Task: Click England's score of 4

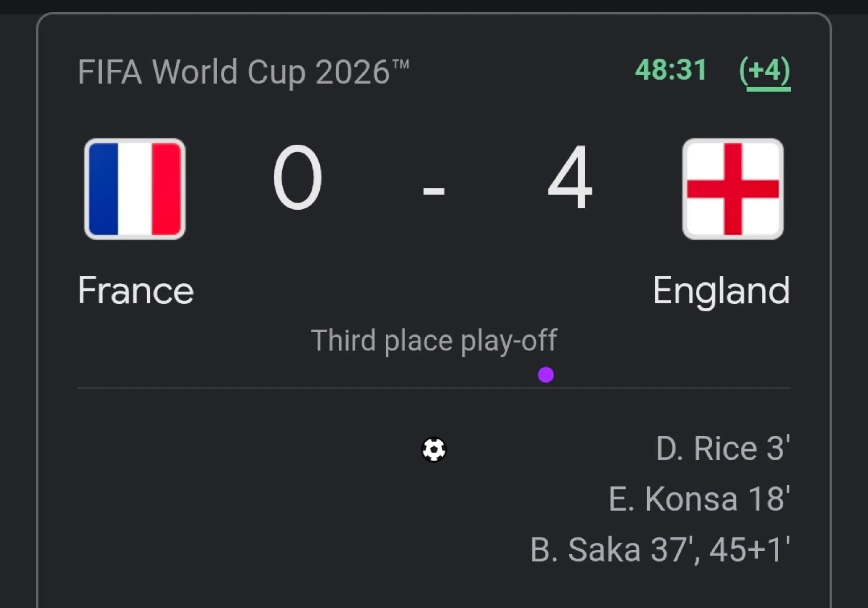Action: point(570,177)
